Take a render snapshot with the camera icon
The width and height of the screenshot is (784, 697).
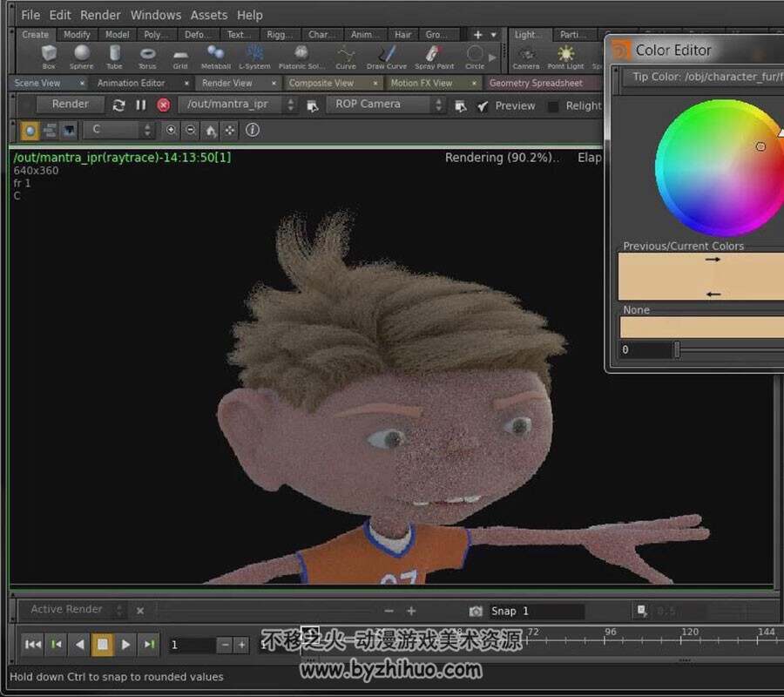[476, 611]
